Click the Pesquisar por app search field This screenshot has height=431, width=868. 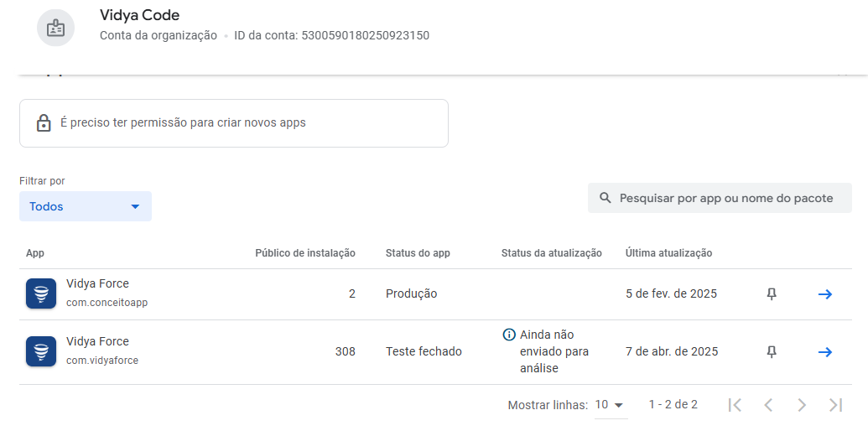pos(720,198)
